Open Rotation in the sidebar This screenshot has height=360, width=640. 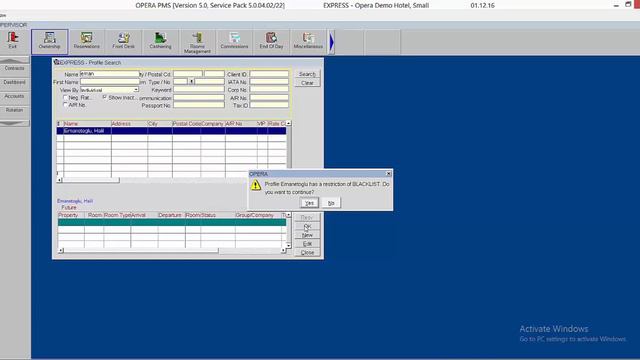point(14,110)
